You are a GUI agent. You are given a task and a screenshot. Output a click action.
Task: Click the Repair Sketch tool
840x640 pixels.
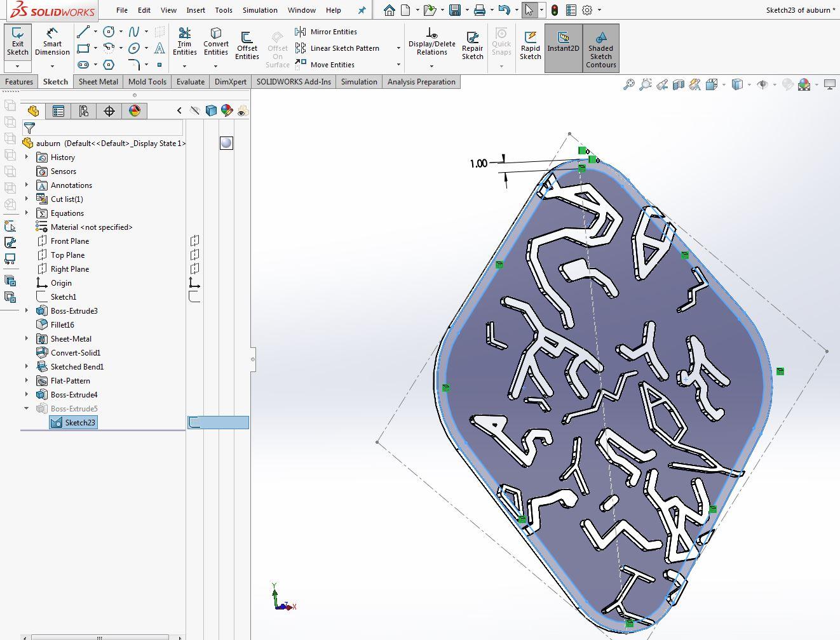pyautogui.click(x=472, y=46)
